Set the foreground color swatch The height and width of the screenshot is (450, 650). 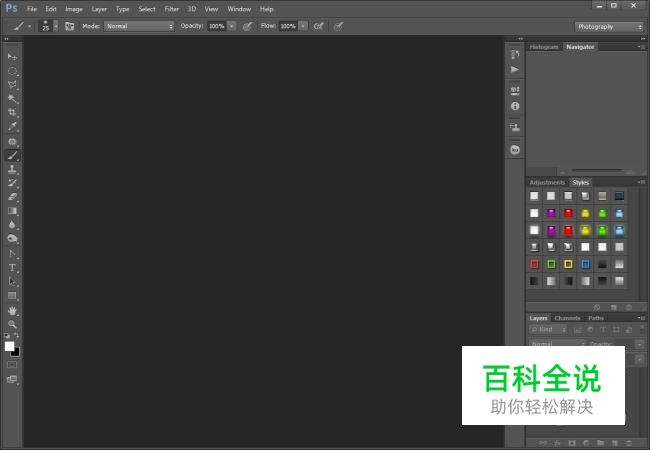pyautogui.click(x=9, y=346)
